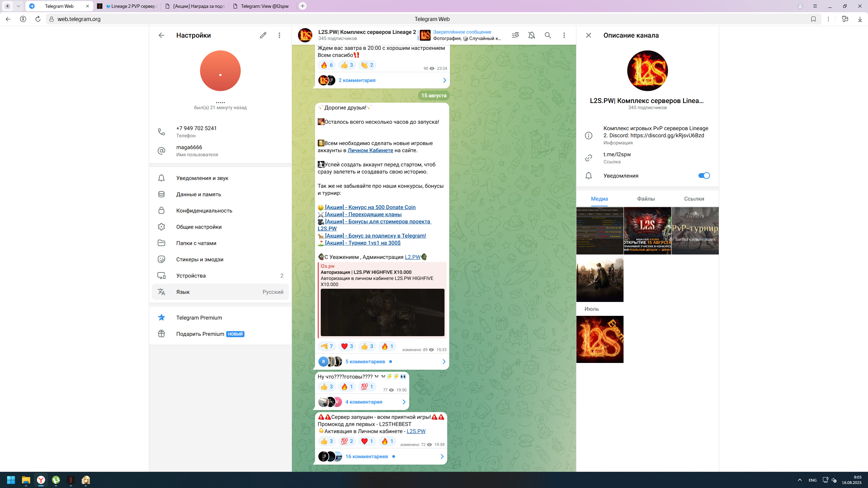This screenshot has height=488, width=868.
Task: Expand 4 комментария thread
Action: tap(362, 402)
